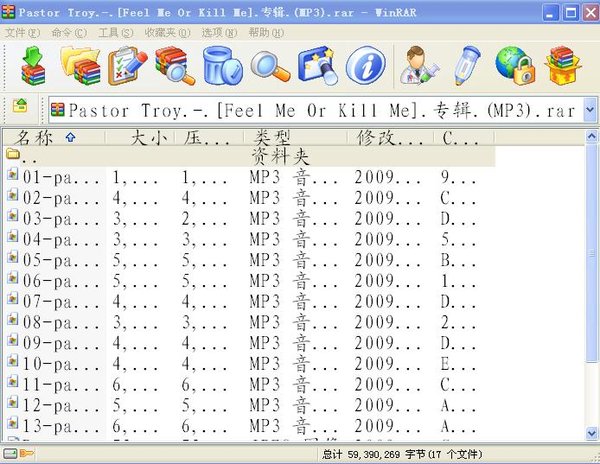600x464 pixels.
Task: Click the drive icon in status bar
Action: [x=10, y=454]
